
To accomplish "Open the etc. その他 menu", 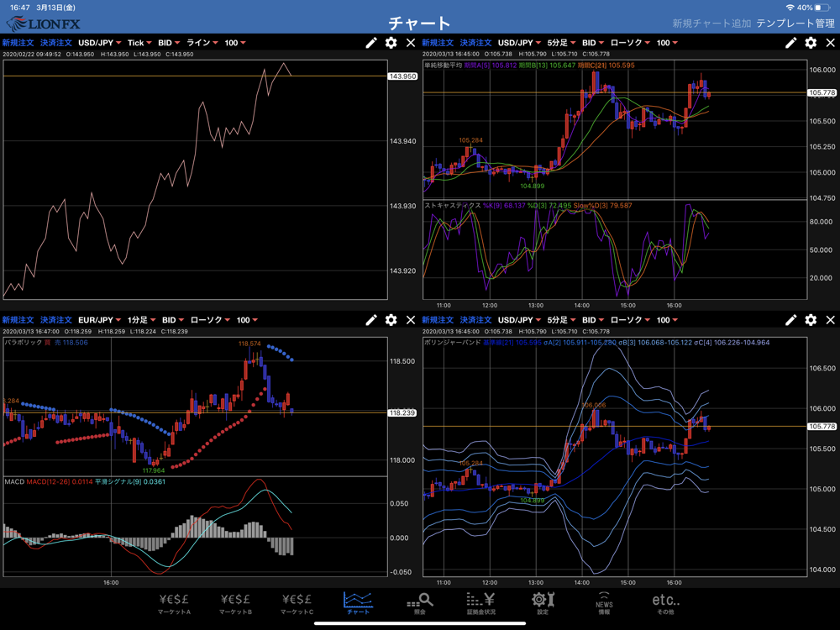I will pos(666,603).
